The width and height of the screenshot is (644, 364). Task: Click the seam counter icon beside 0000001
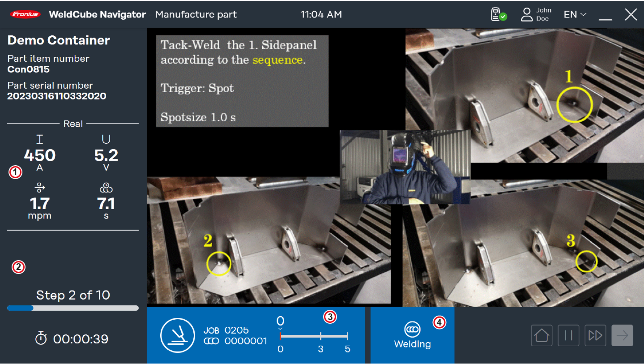click(211, 341)
